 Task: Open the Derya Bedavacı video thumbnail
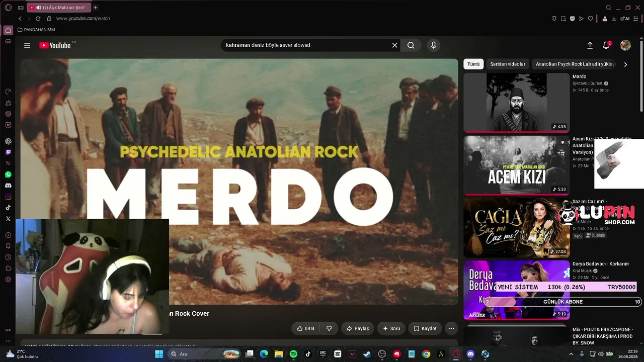pos(517,290)
